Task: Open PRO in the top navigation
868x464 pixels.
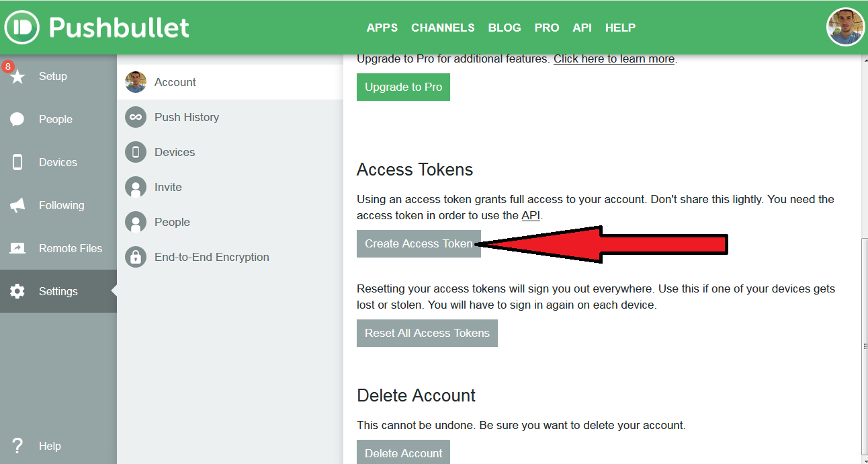Action: [x=547, y=28]
